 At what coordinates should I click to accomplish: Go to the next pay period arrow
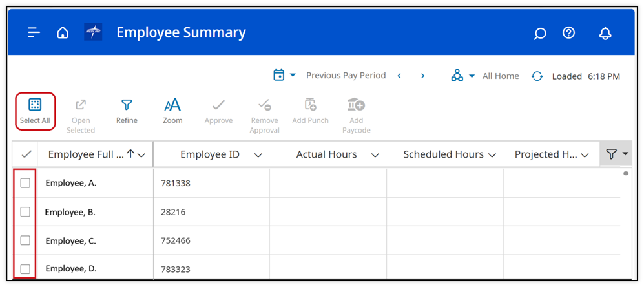[x=423, y=76]
